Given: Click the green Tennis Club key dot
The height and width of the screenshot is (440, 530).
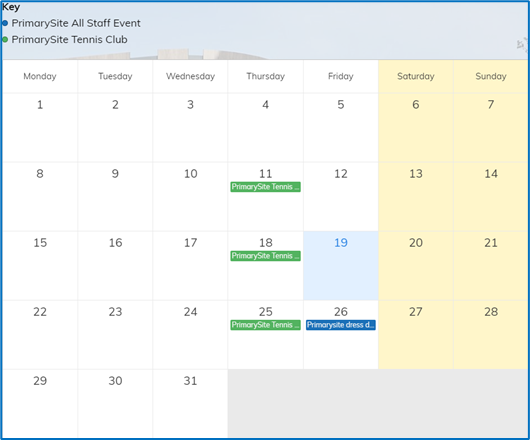Looking at the screenshot, I should (5, 40).
